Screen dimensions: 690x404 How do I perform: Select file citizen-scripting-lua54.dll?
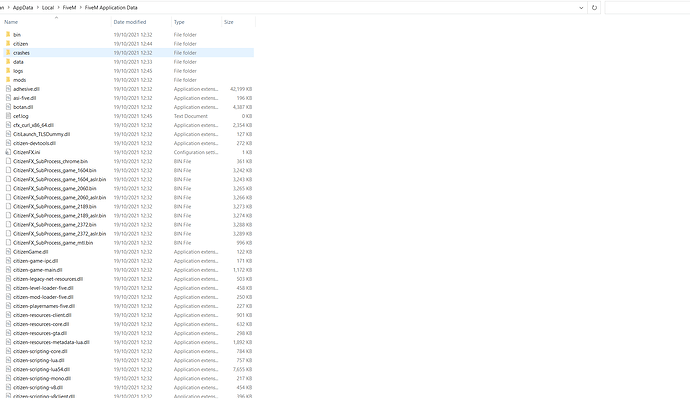tap(41, 369)
